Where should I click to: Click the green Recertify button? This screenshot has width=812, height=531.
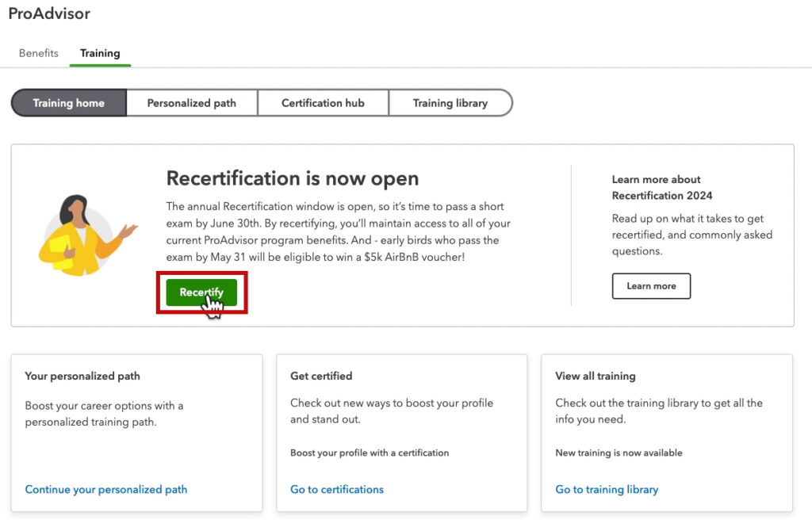pyautogui.click(x=202, y=292)
